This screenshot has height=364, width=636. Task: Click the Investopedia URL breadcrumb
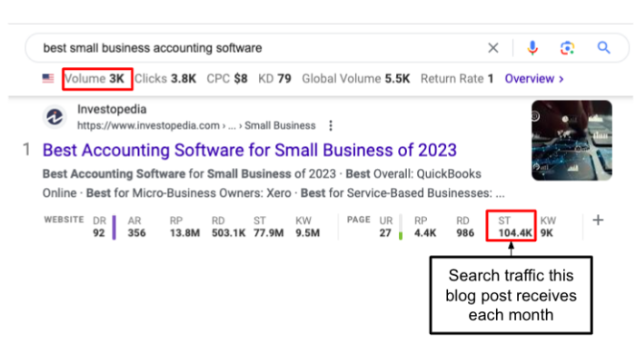coord(195,125)
